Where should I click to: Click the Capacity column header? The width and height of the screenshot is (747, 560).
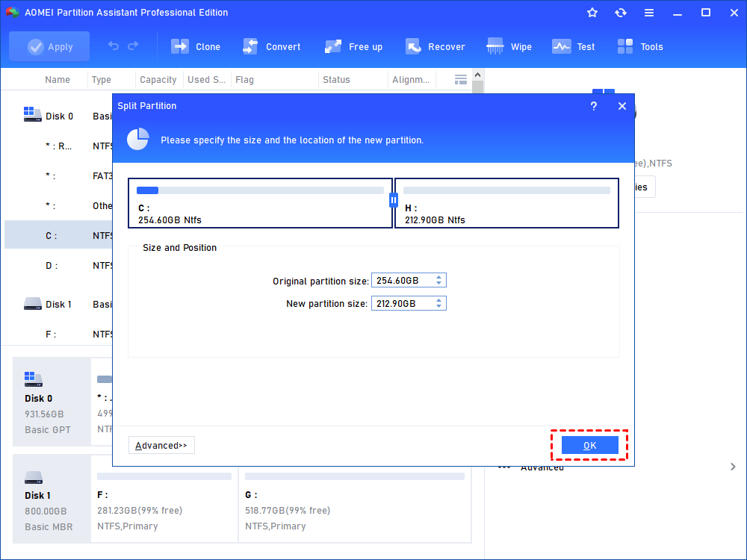[x=158, y=80]
